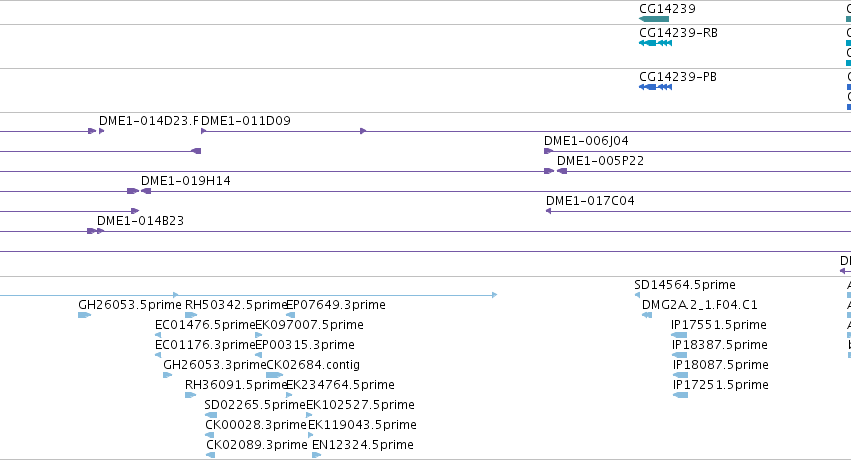Image resolution: width=851 pixels, height=460 pixels.
Task: Click the CG14239-PB coding feature glyph
Action: 656,87
